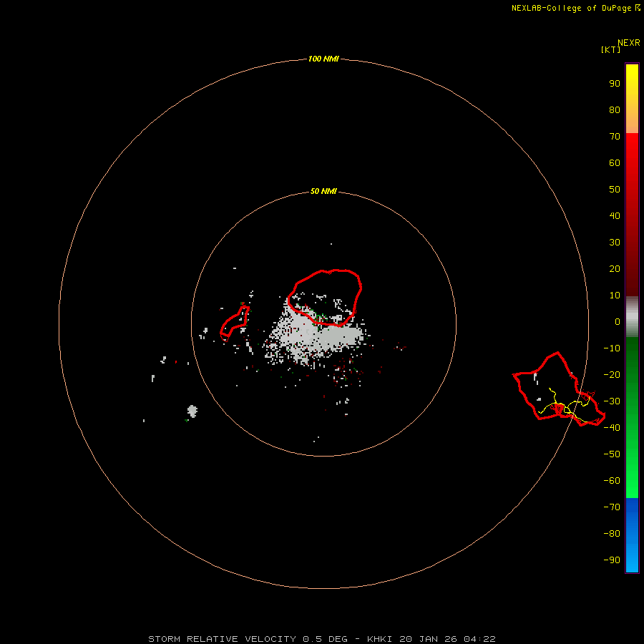Click the -50 value on the velocity scale

[x=612, y=454]
